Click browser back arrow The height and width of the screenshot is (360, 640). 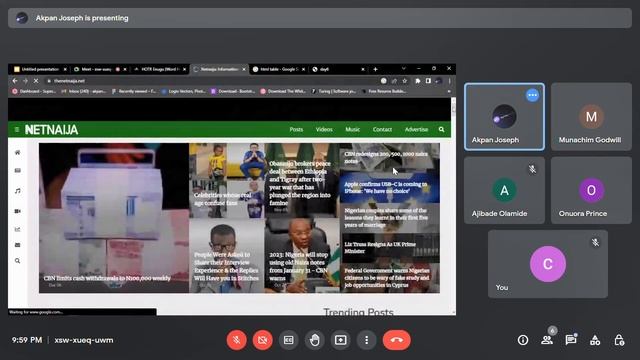[15, 81]
